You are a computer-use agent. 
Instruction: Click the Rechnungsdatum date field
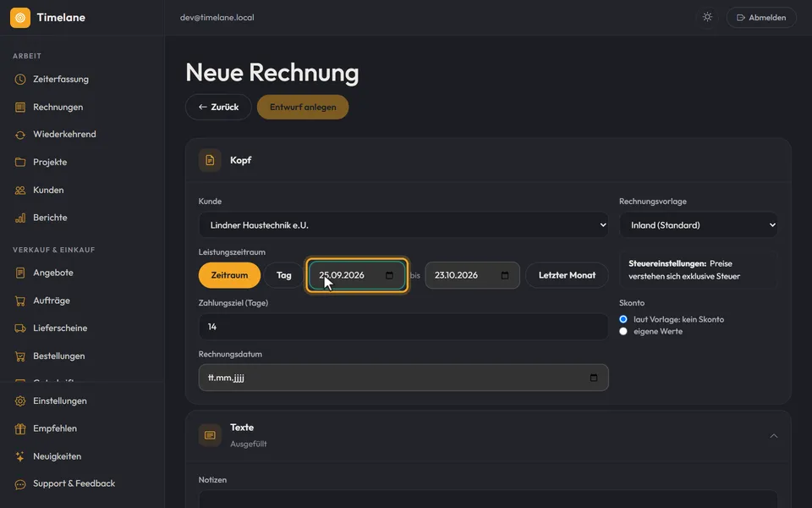(403, 378)
